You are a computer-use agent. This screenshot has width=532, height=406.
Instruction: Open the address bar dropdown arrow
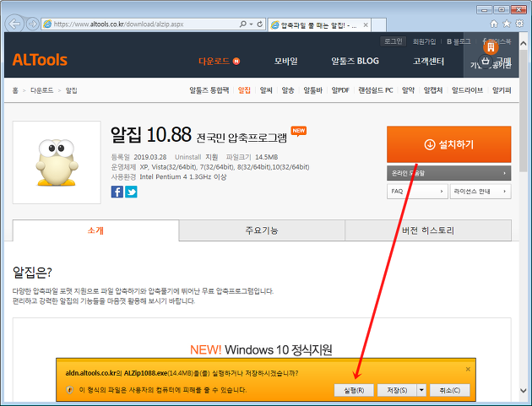[252, 24]
